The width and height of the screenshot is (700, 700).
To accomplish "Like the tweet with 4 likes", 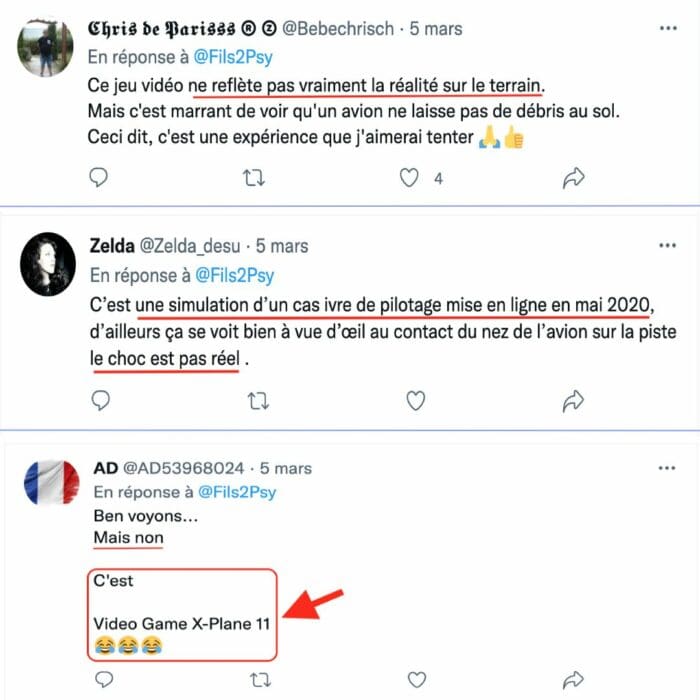I will 408,178.
